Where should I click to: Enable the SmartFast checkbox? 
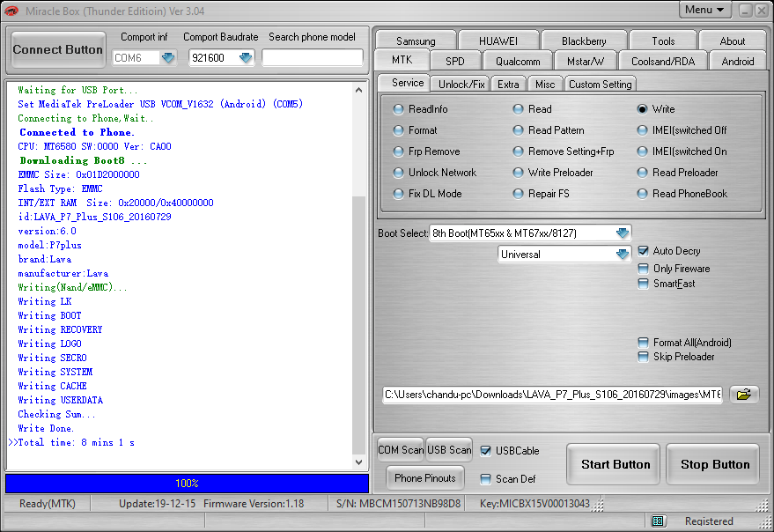click(x=643, y=284)
